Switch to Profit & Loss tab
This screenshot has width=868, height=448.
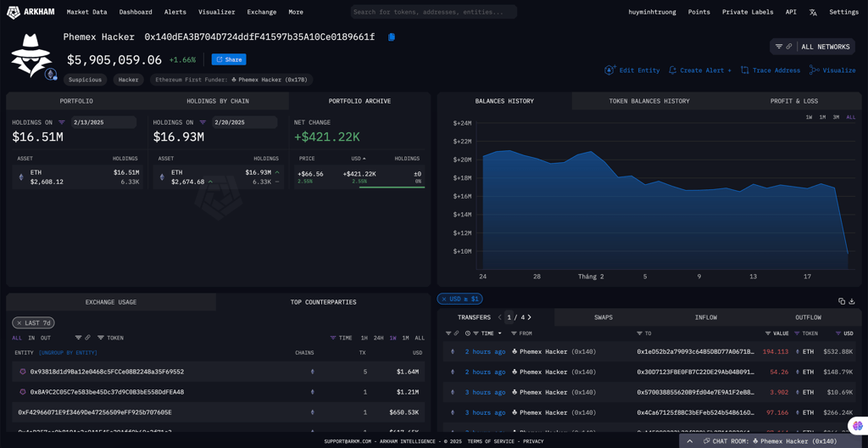pos(793,101)
